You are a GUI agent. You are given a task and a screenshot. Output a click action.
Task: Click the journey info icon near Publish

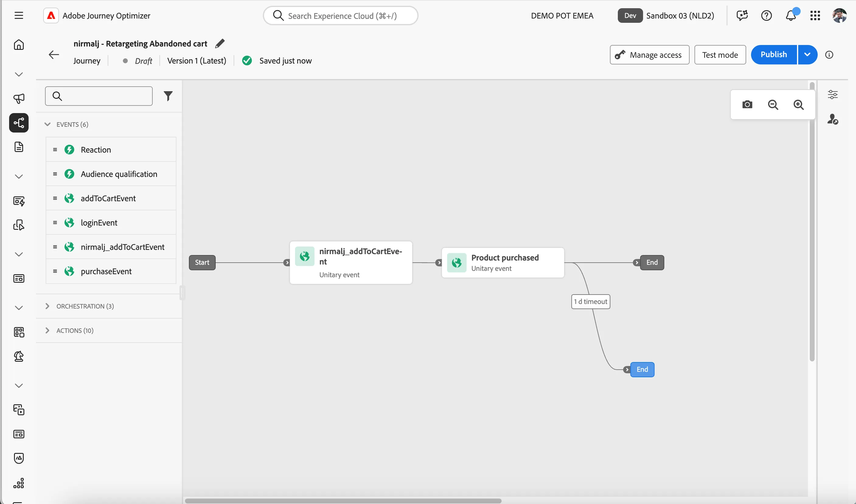tap(829, 55)
